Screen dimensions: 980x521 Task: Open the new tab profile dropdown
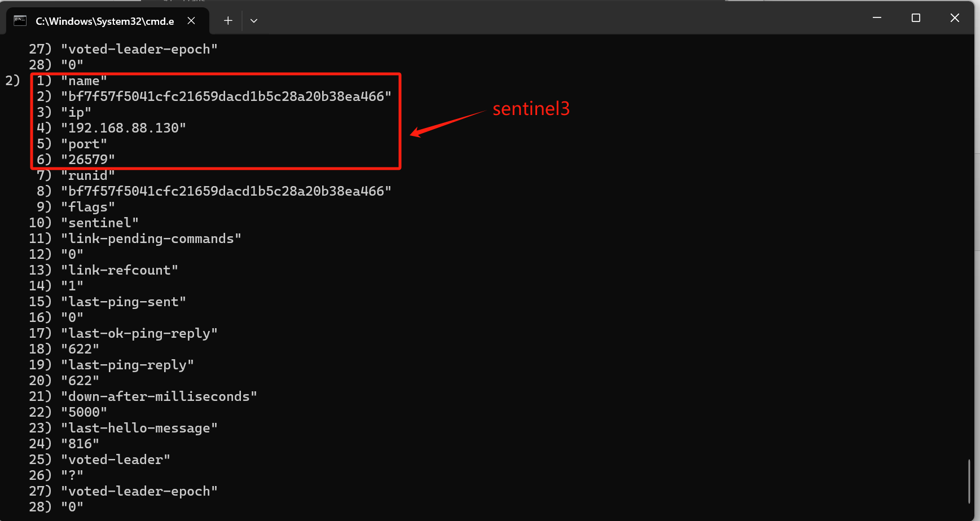pyautogui.click(x=254, y=21)
